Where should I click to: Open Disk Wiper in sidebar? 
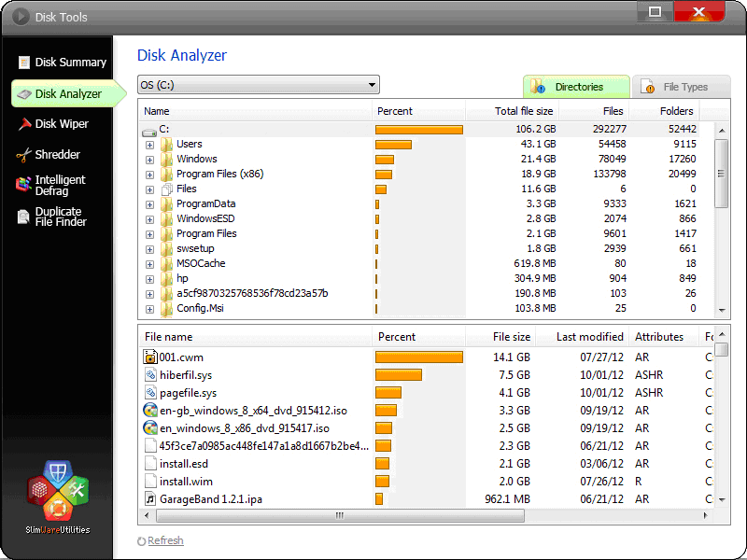pos(54,124)
